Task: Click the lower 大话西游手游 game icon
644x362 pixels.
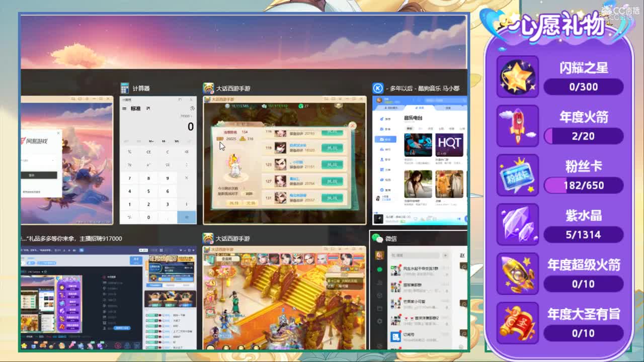Action: pos(208,238)
